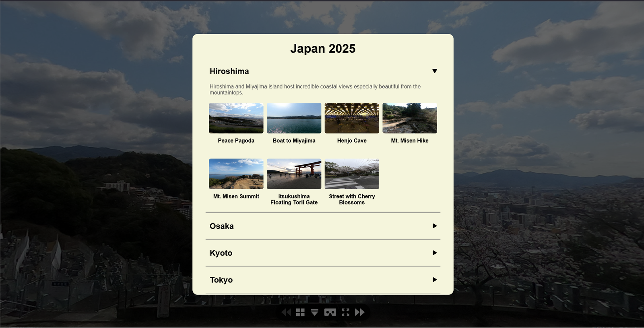Select Itsukushima Floating Torii Gate image

tap(294, 174)
